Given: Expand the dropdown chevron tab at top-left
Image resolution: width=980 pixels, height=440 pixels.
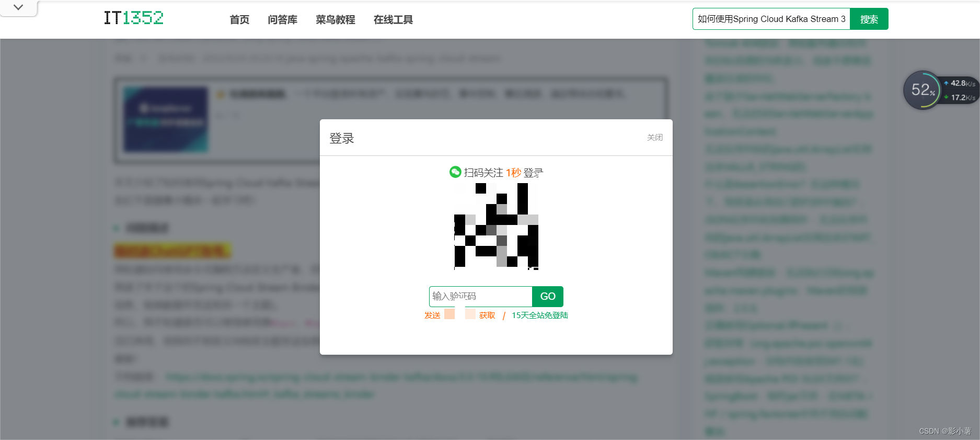Looking at the screenshot, I should coord(18,7).
